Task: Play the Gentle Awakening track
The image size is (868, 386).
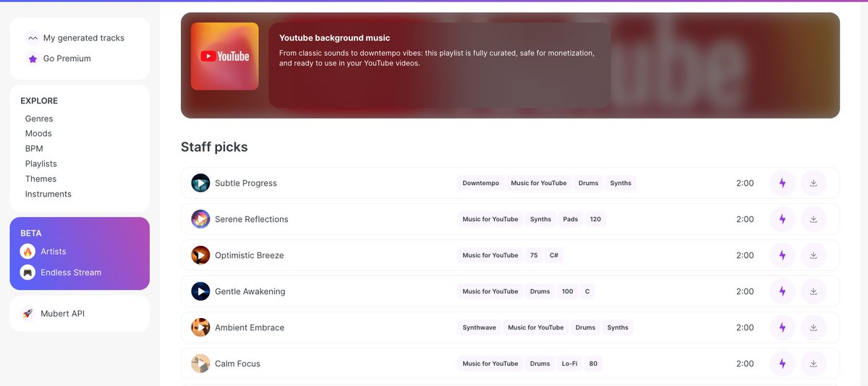Action: (x=200, y=291)
